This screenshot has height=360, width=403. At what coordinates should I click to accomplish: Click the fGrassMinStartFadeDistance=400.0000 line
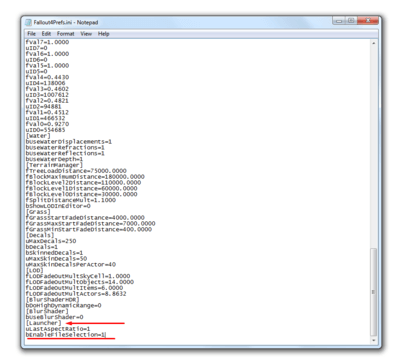point(89,229)
